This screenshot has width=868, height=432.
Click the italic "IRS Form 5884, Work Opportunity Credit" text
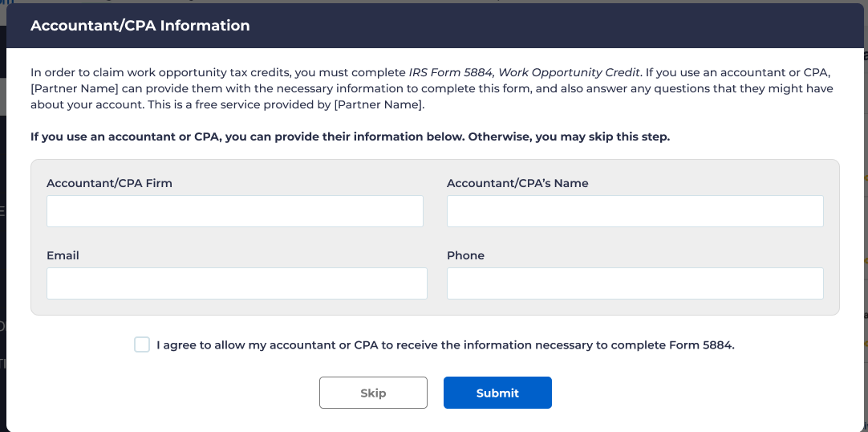coord(525,71)
